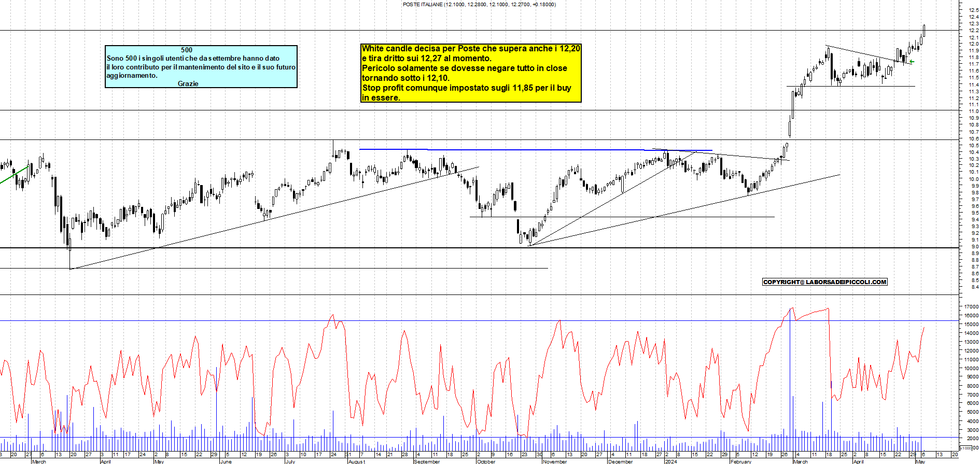This screenshot has width=980, height=464.
Task: Click the 5000 volume axis label
Action: [x=972, y=413]
